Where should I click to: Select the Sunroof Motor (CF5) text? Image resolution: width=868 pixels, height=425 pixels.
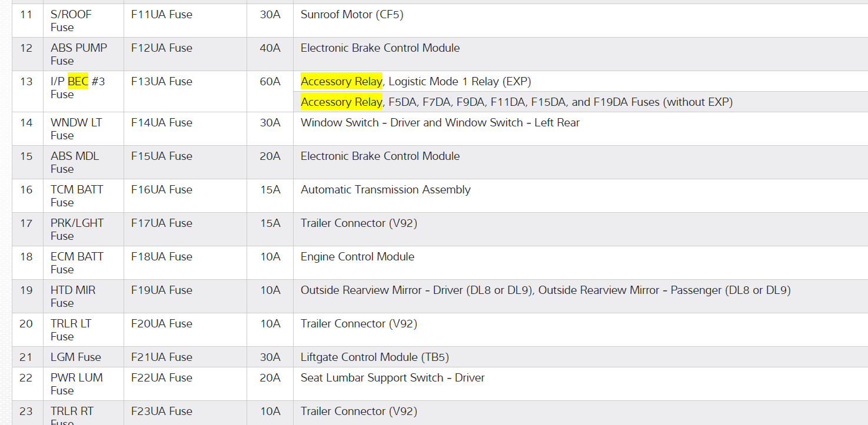352,15
